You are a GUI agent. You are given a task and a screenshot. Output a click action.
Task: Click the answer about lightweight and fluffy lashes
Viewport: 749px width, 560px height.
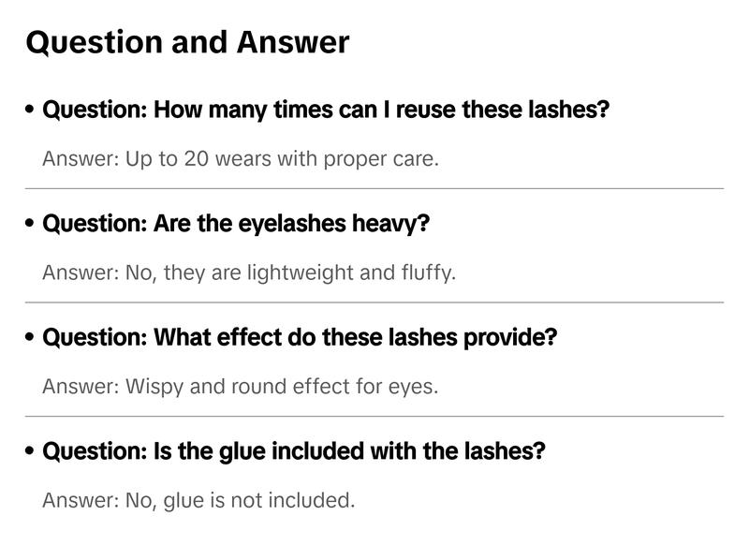[249, 273]
